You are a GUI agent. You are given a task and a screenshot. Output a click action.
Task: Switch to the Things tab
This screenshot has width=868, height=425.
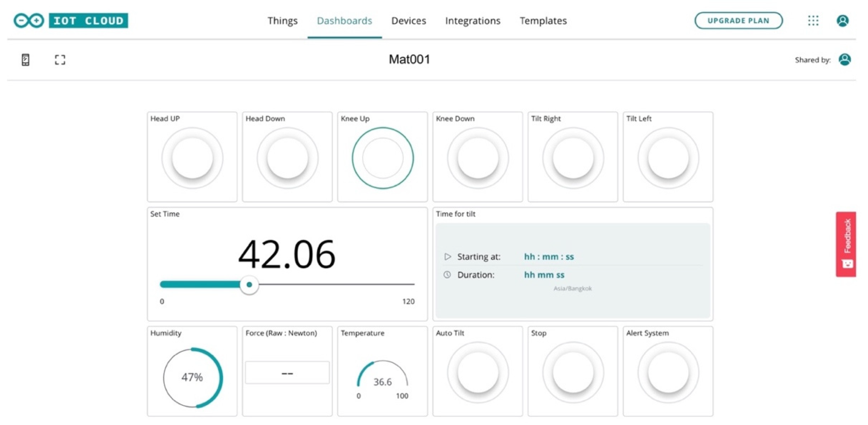point(282,20)
